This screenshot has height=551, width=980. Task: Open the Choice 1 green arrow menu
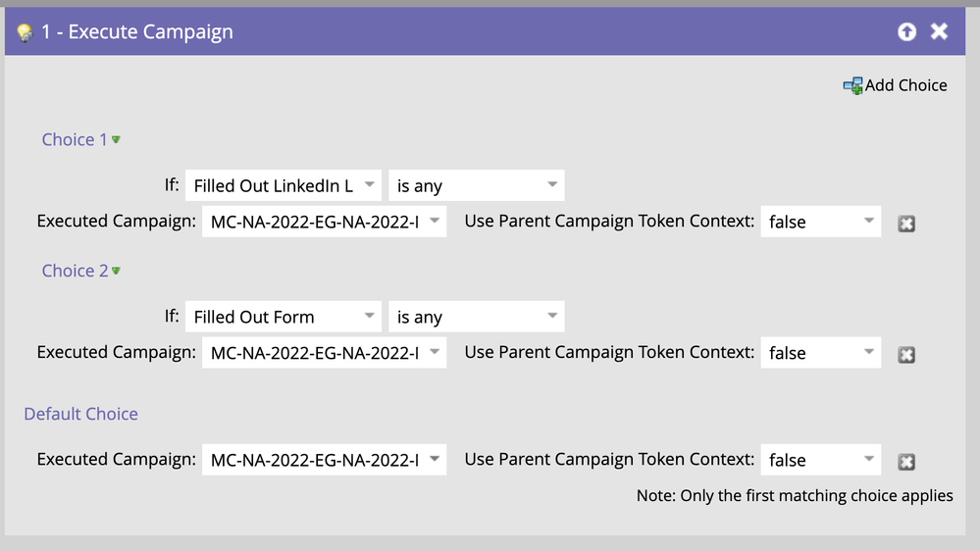(116, 139)
